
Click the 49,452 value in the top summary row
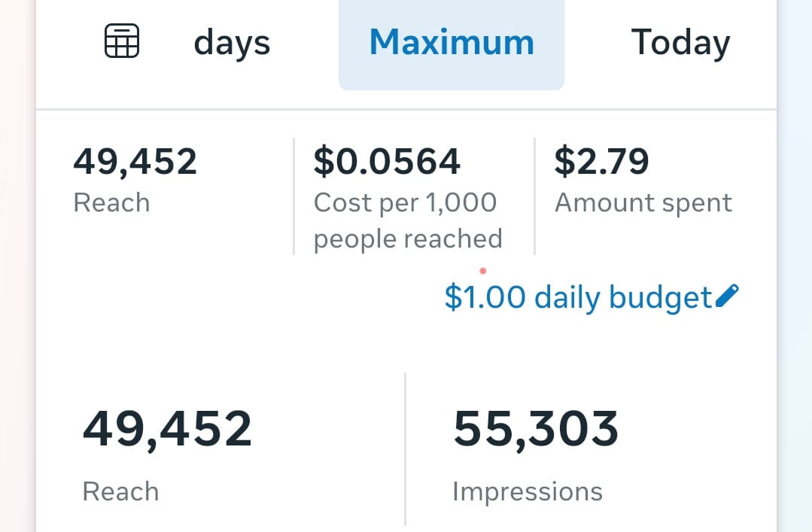click(135, 162)
